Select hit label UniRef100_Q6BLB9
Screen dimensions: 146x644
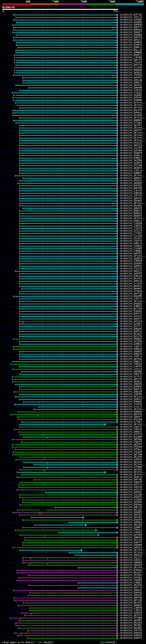click(x=131, y=392)
